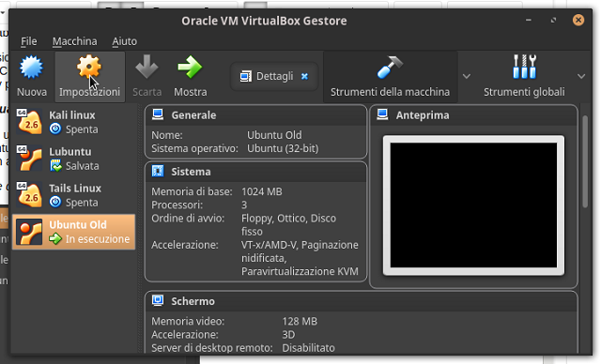Click the Sistema section chip icon
Image resolution: width=601 pixels, height=364 pixels.
click(158, 171)
